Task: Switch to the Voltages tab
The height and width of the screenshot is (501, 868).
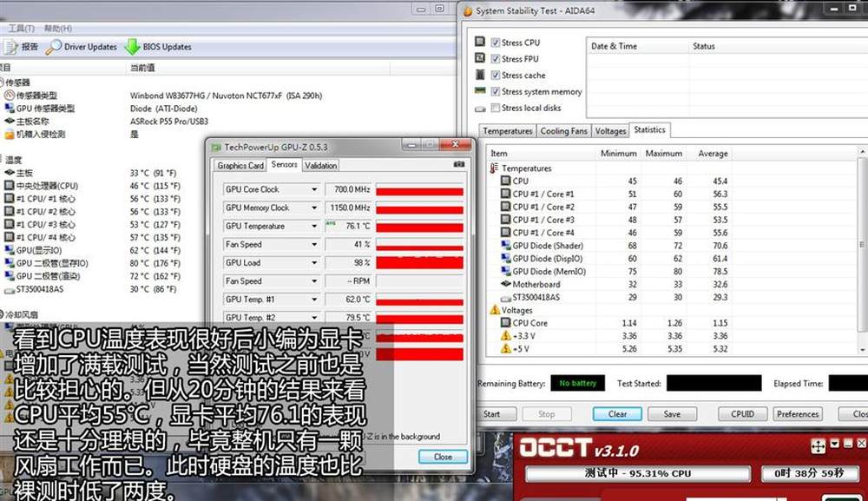Action: [610, 131]
